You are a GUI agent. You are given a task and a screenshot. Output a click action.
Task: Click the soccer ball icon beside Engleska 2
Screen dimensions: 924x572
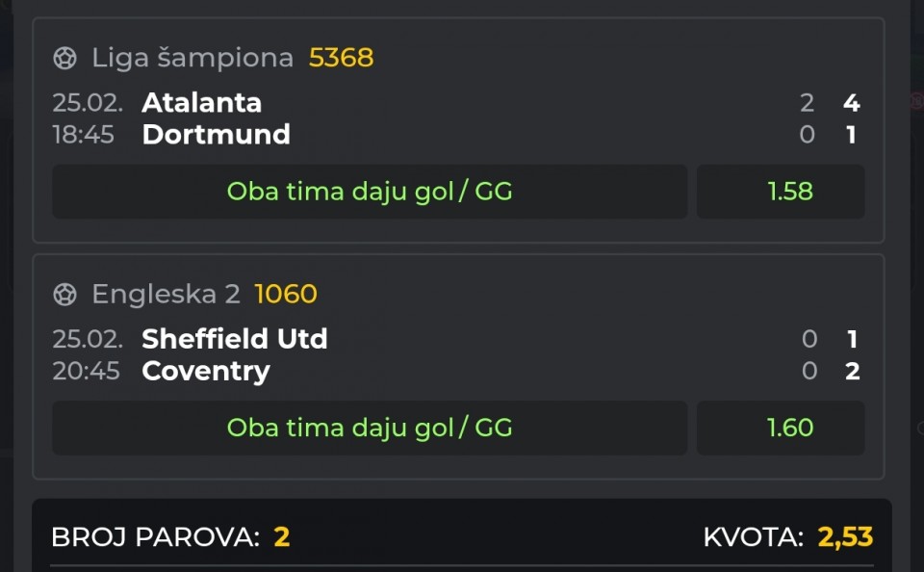(x=64, y=295)
